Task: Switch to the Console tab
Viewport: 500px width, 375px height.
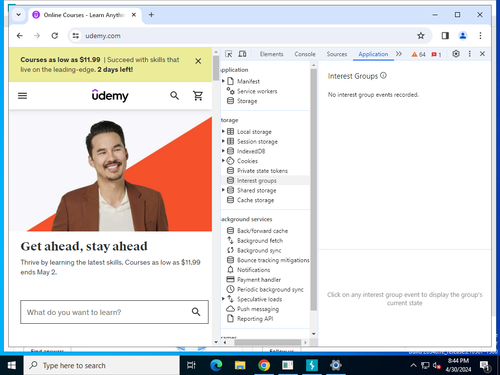Action: point(305,54)
